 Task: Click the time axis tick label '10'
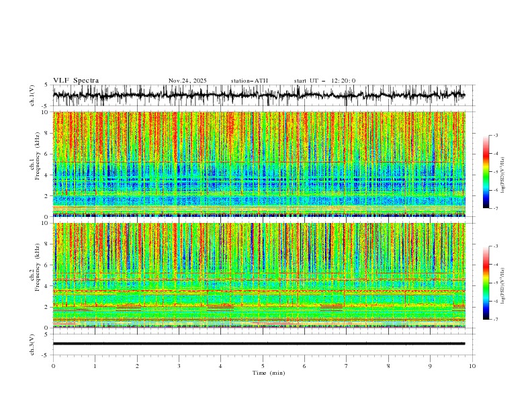pyautogui.click(x=472, y=366)
